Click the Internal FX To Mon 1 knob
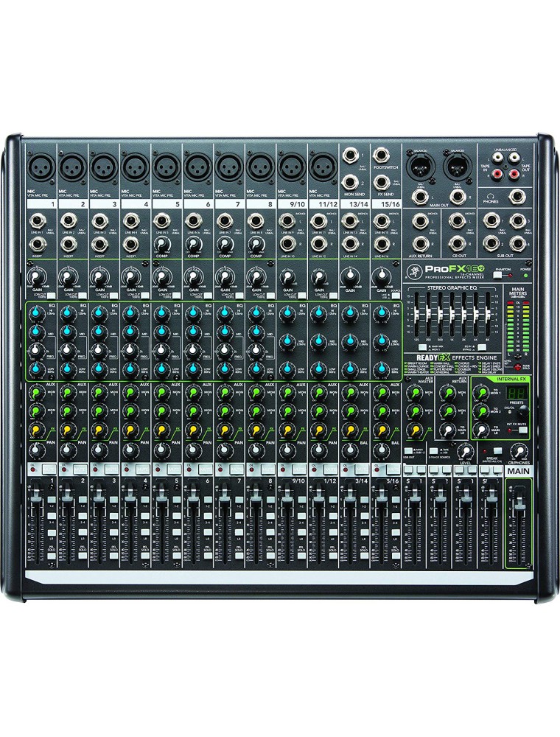Image resolution: width=560 pixels, height=737 pixels. pos(480,393)
